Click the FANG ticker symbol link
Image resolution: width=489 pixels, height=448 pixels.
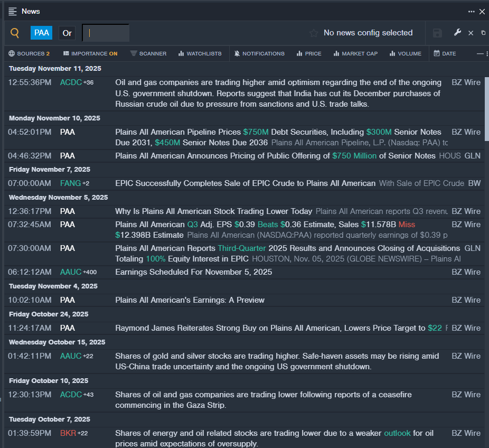[x=70, y=183]
